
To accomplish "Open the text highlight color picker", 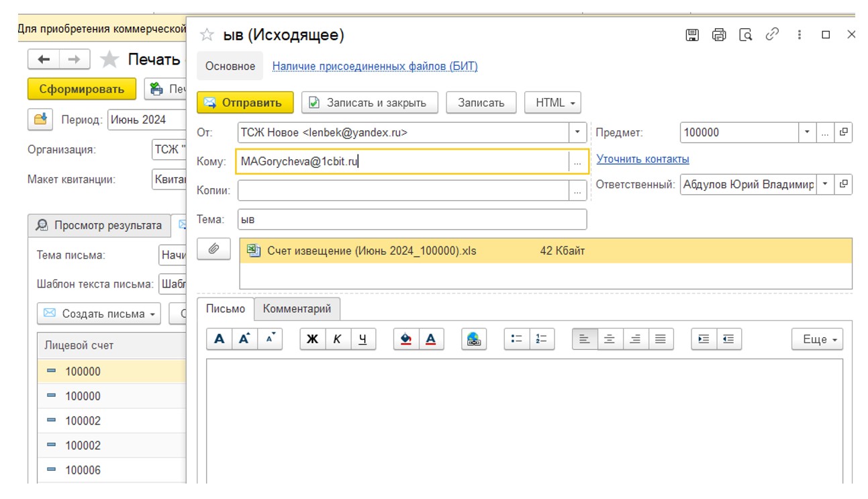I will (x=405, y=339).
